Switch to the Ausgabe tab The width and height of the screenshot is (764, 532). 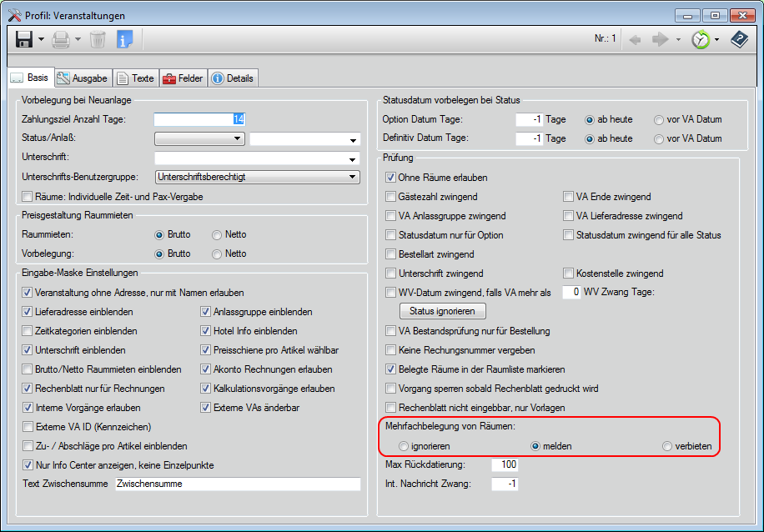click(82, 78)
